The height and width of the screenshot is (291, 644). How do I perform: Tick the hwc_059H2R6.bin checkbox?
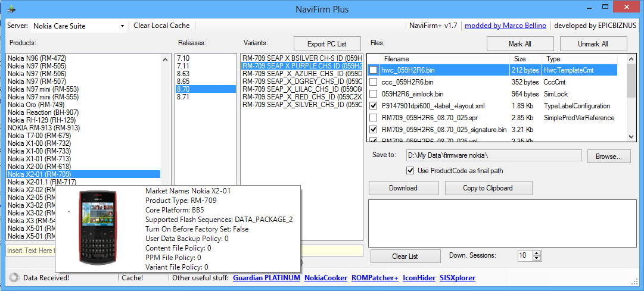pos(373,71)
